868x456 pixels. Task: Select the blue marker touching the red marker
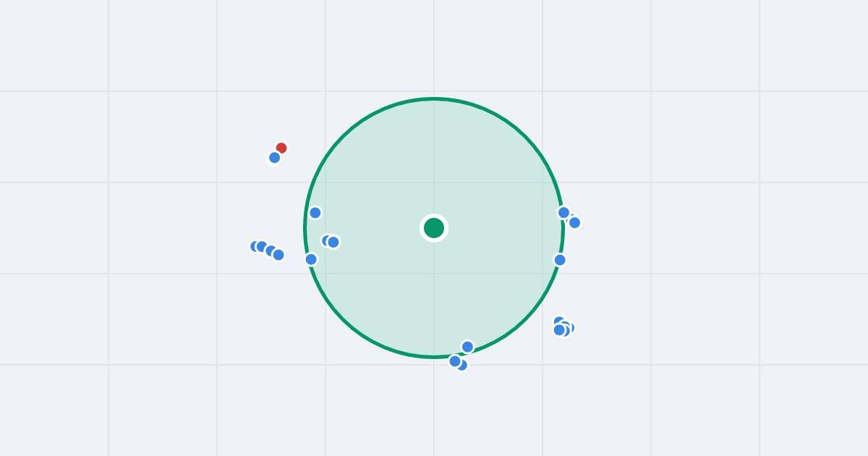274,158
